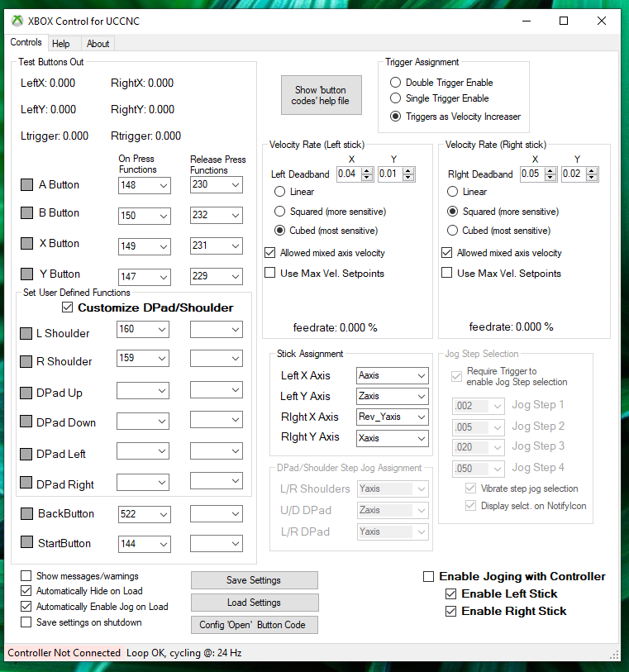Switch to the Help tab
629x672 pixels.
(60, 44)
